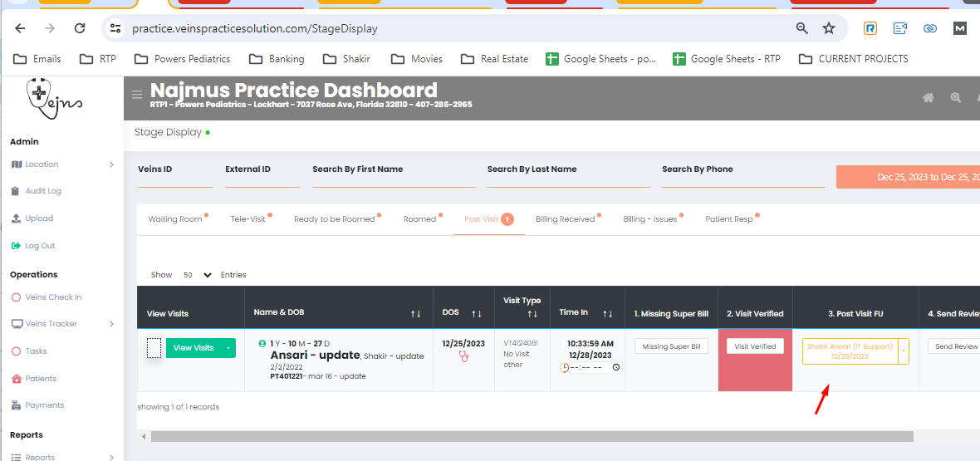This screenshot has width=980, height=461.
Task: Open the Show entries count dropdown
Action: (196, 275)
